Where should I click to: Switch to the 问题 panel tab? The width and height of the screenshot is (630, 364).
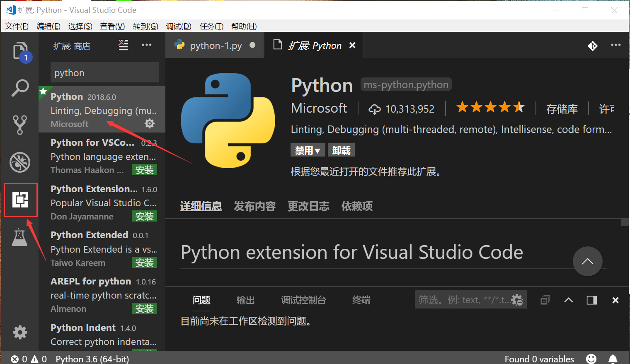201,300
